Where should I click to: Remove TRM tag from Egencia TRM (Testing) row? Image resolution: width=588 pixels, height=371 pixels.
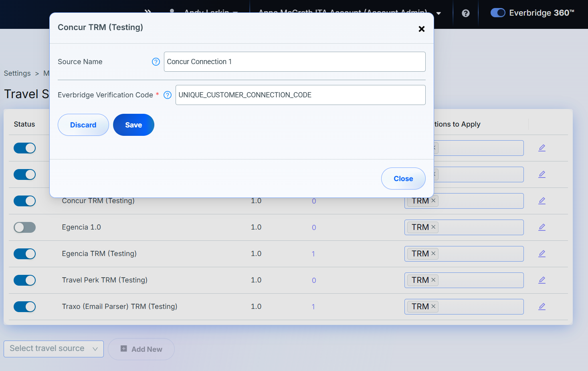click(433, 254)
